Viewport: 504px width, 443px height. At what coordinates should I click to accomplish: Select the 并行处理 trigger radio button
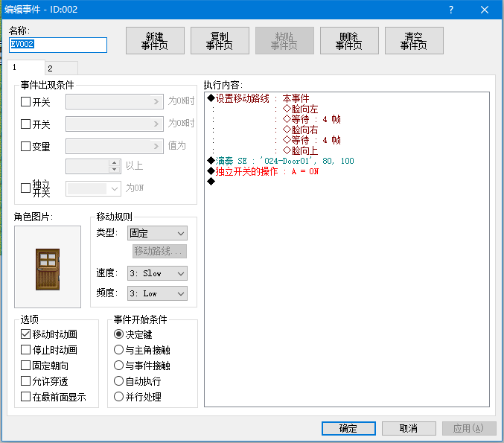118,397
